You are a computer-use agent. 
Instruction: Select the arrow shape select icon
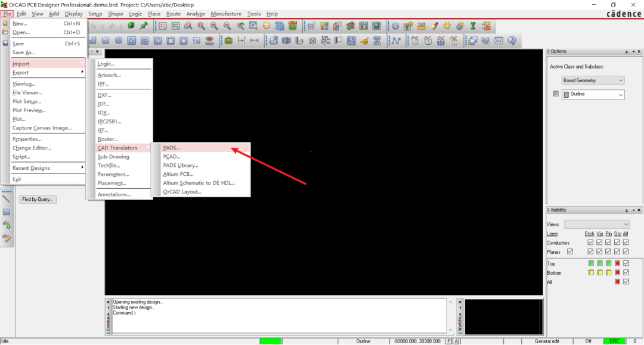131,41
